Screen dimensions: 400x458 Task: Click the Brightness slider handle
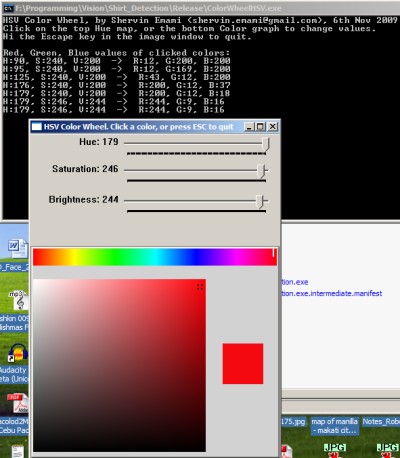[260, 202]
